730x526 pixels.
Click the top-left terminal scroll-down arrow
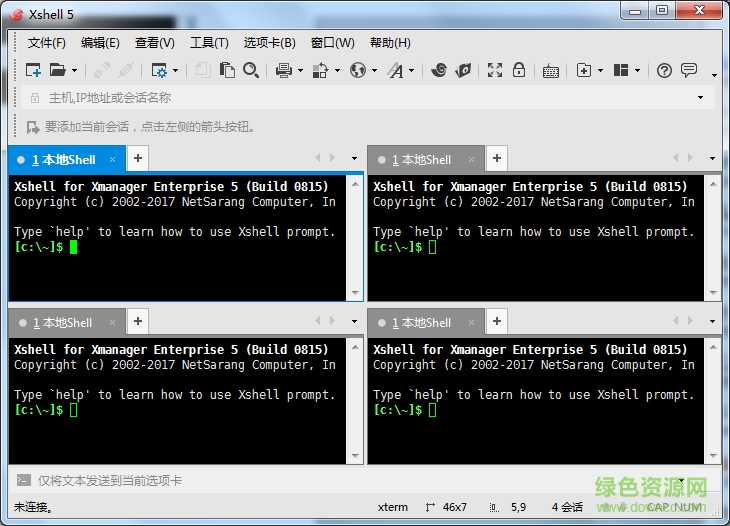pos(355,293)
